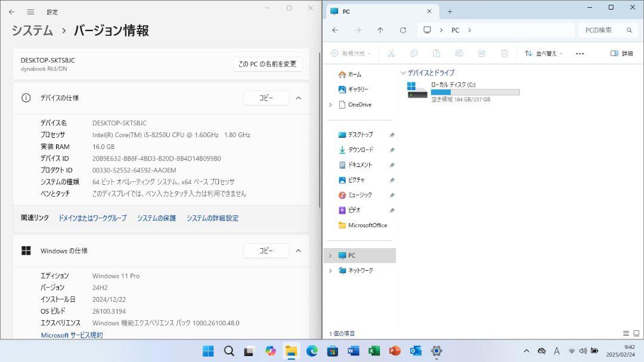
Task: Open the 新規作成 dropdown
Action: [x=351, y=54]
